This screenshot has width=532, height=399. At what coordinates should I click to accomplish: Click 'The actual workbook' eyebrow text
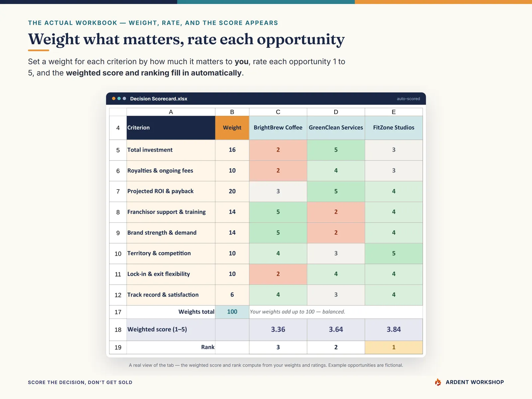pyautogui.click(x=153, y=23)
